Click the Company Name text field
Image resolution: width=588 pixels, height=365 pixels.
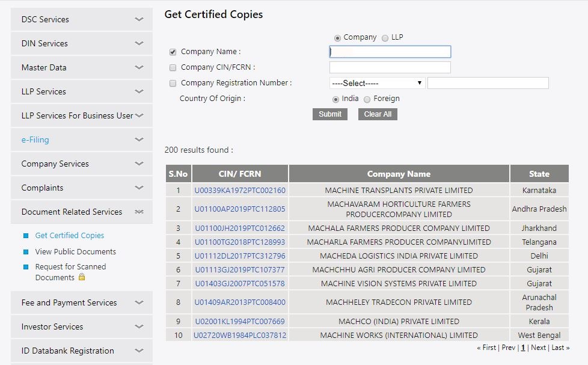coord(390,52)
